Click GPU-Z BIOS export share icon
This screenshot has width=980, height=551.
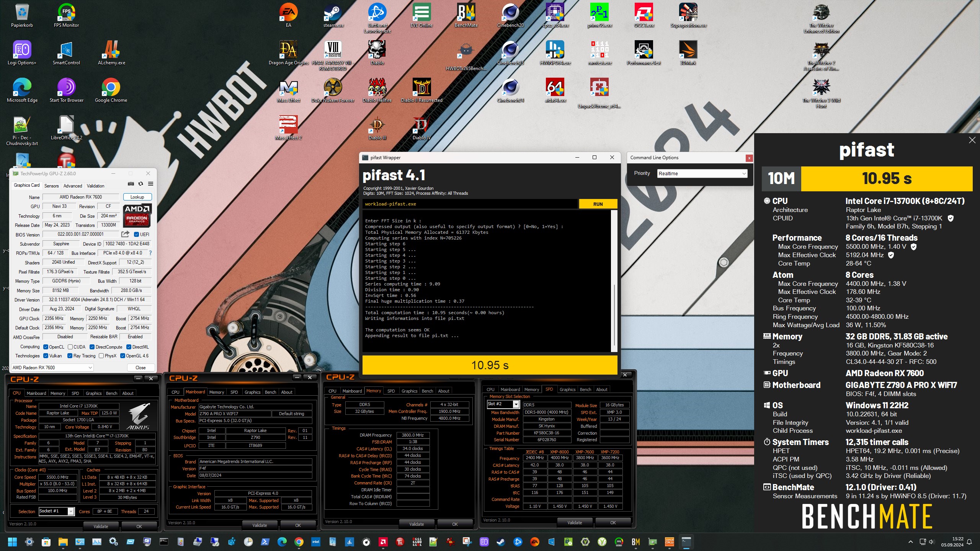tap(125, 234)
